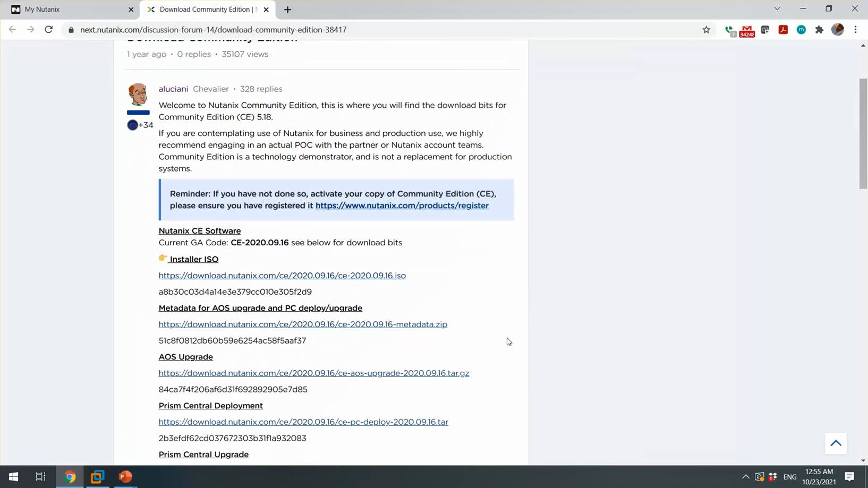This screenshot has width=868, height=488.
Task: Open the nutanix.com/products/register link
Action: [402, 206]
